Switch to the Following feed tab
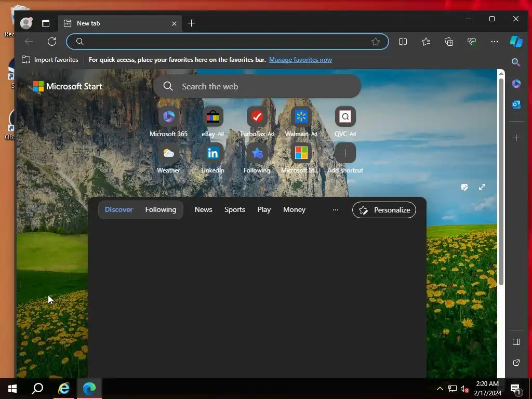Screen dimensions: 532x399 click(161, 210)
